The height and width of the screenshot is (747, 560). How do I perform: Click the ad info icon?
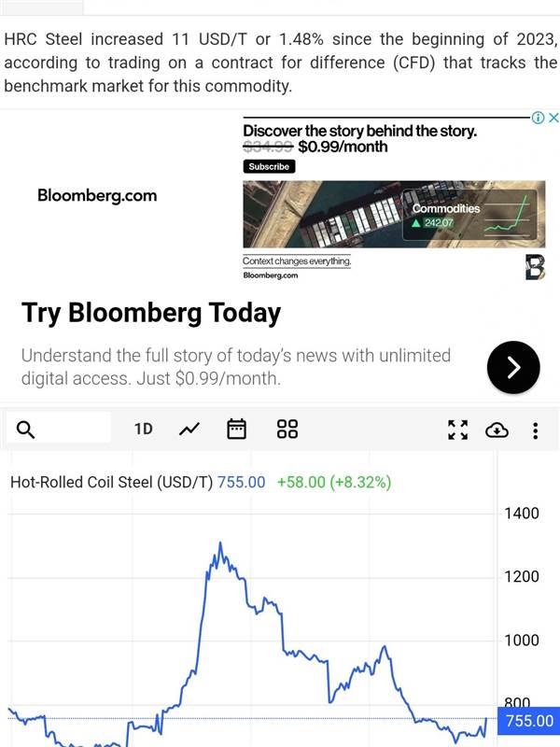click(538, 118)
